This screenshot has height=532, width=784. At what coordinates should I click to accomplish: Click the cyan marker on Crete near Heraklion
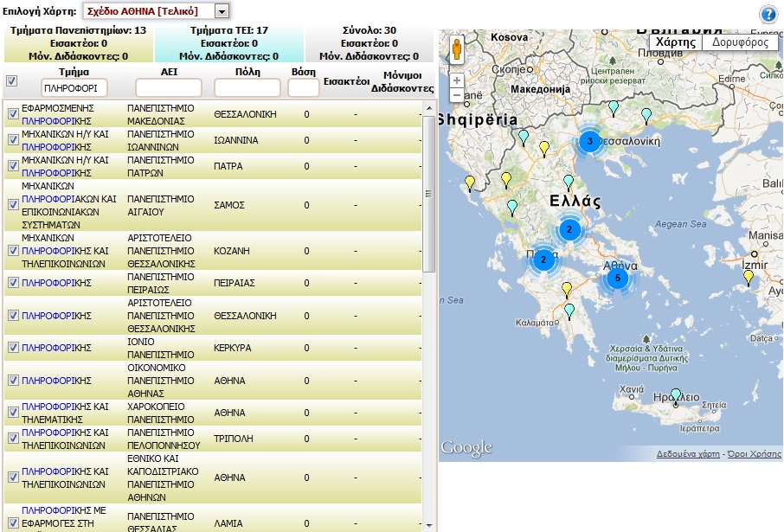[x=676, y=395]
